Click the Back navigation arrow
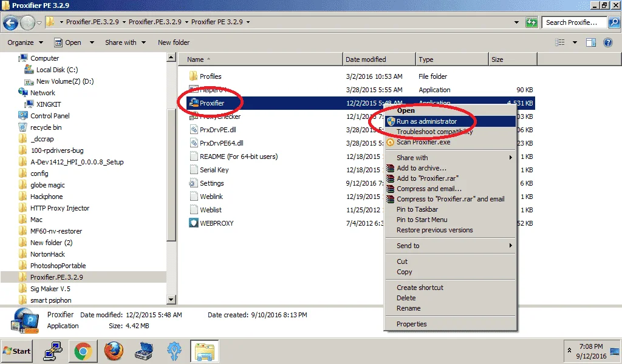The width and height of the screenshot is (622, 364). (x=11, y=22)
